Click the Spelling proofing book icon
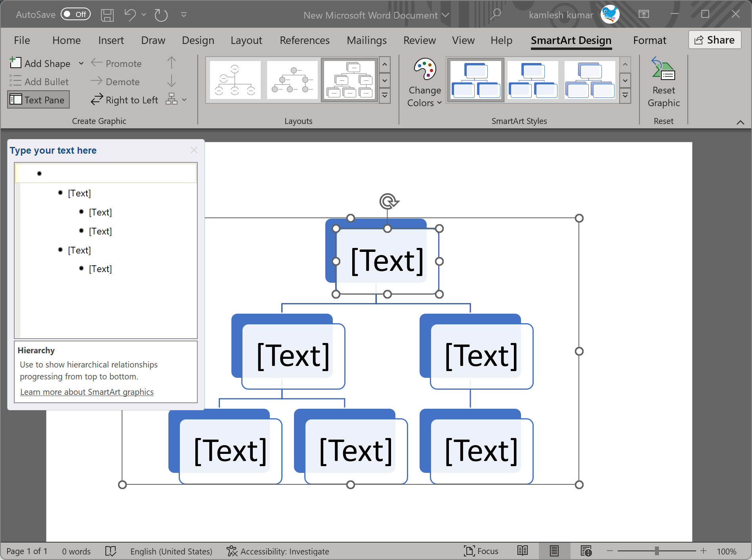The width and height of the screenshot is (752, 560). point(111,551)
